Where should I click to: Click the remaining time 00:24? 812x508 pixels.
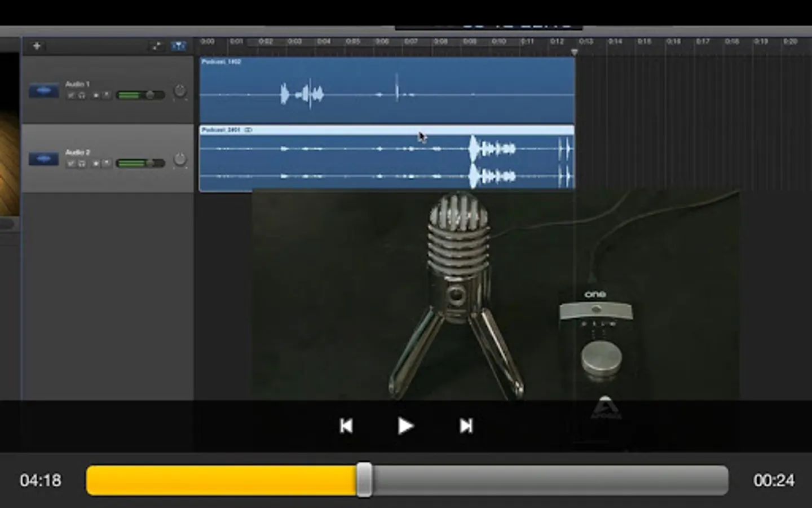(x=774, y=480)
